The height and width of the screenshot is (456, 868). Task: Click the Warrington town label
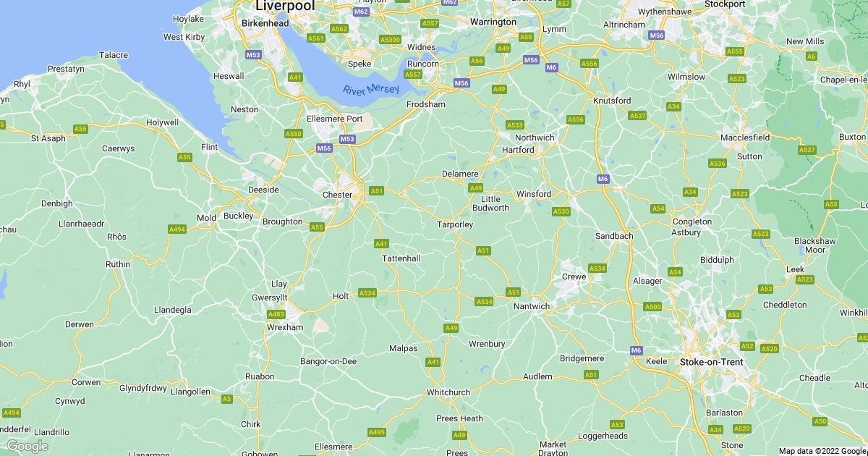(x=493, y=22)
